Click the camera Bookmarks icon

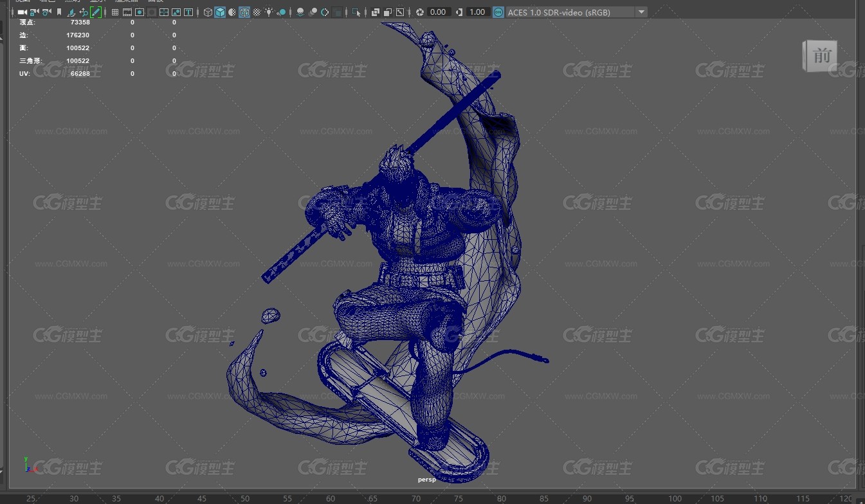[x=59, y=12]
